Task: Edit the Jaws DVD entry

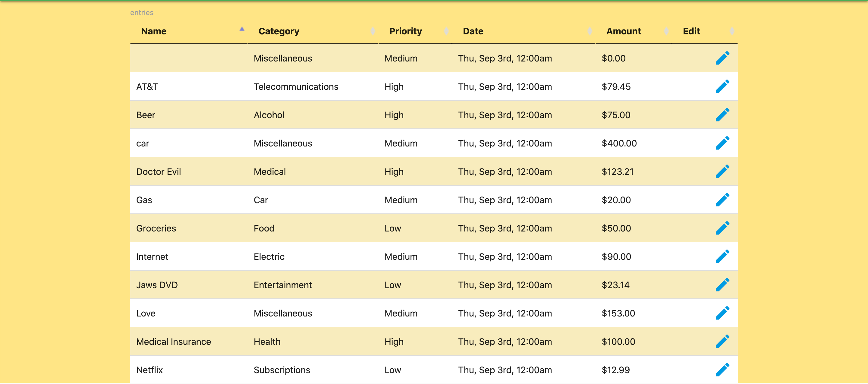Action: coord(722,285)
